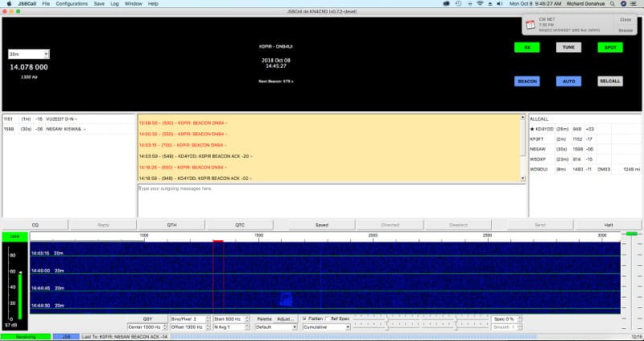Select the VU2EIT band activity row
Screen dimensions: 644x341
point(68,119)
